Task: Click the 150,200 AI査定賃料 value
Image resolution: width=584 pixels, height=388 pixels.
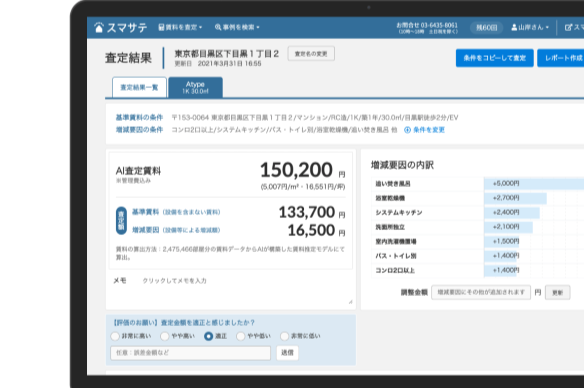Action: [296, 170]
